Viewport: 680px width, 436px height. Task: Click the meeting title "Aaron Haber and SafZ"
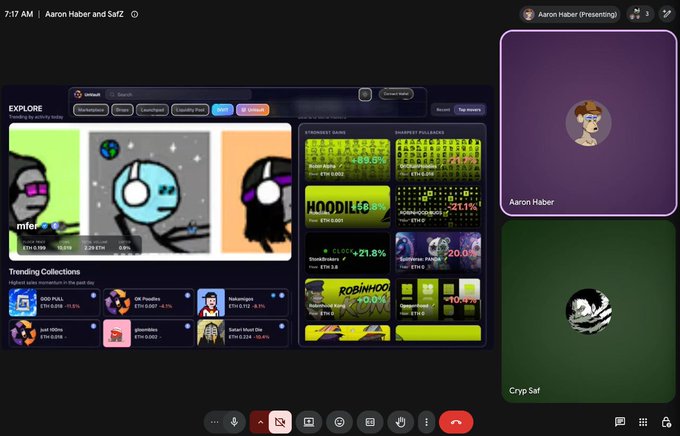pos(84,14)
